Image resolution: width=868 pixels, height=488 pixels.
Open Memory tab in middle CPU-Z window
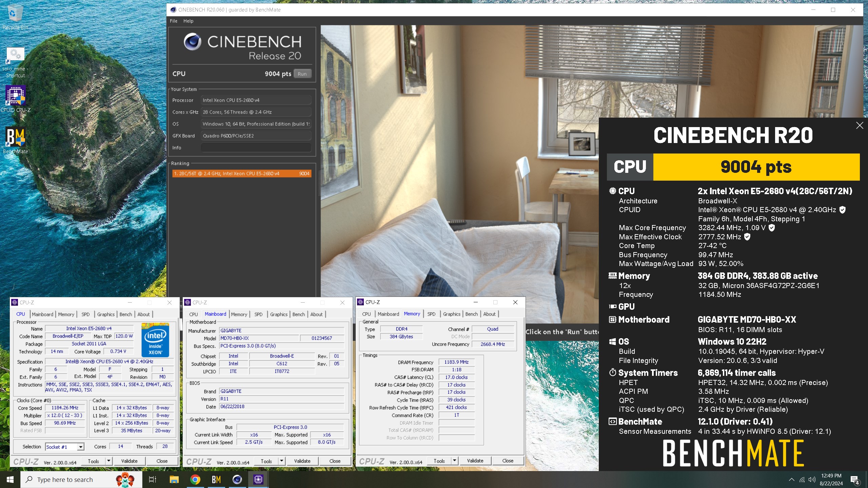[239, 314]
